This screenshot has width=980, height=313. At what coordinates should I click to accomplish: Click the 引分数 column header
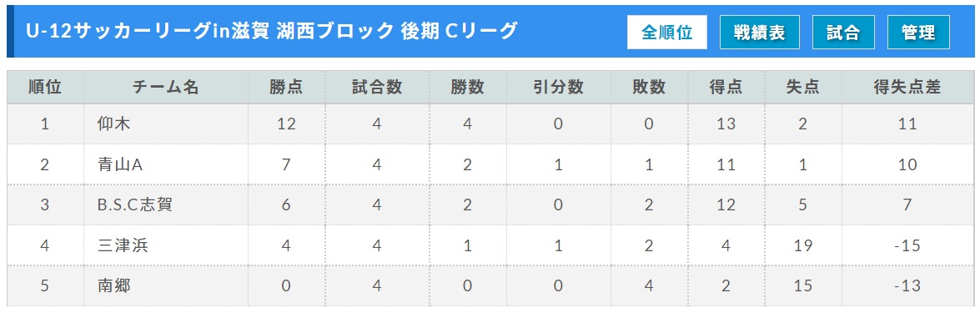(558, 87)
